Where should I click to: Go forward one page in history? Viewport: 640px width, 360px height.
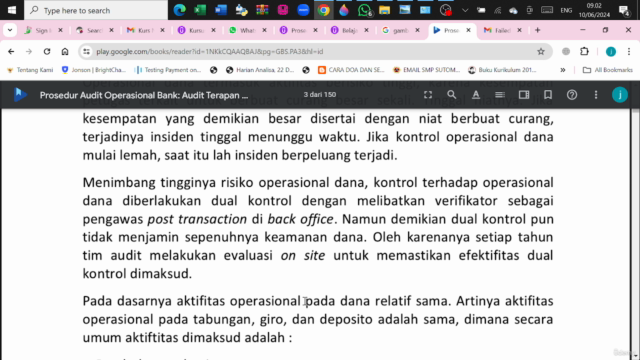pyautogui.click(x=29, y=51)
